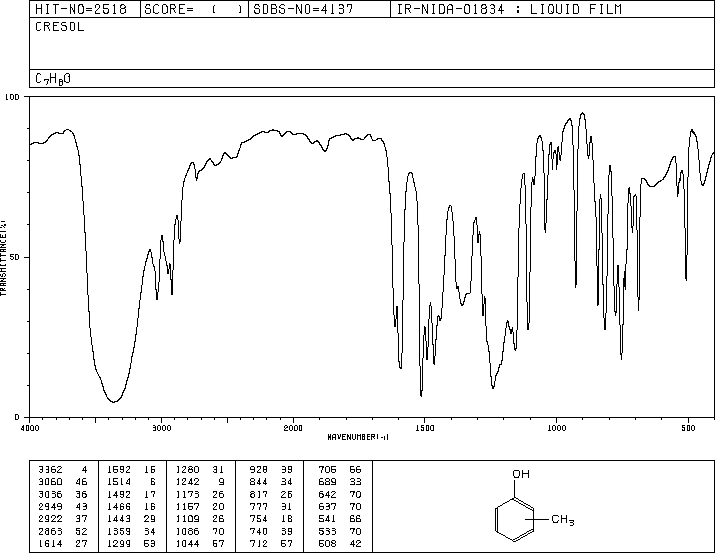
Task: Select peak table entry 642
Action: [327, 494]
